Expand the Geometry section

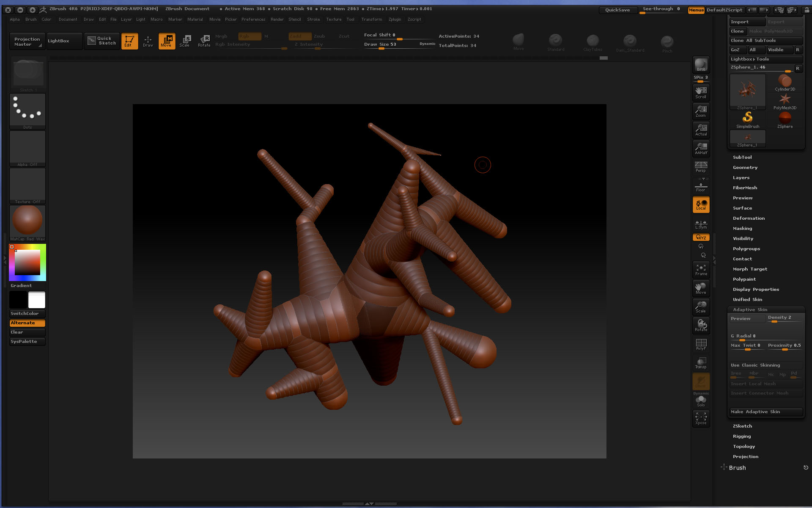745,167
